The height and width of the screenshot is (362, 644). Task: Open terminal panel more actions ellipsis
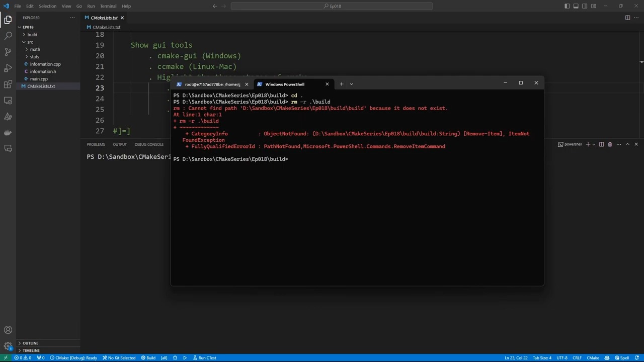pos(619,144)
